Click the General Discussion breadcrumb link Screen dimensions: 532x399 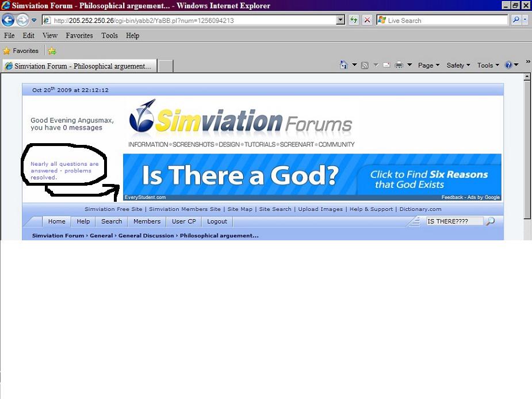[x=146, y=236]
